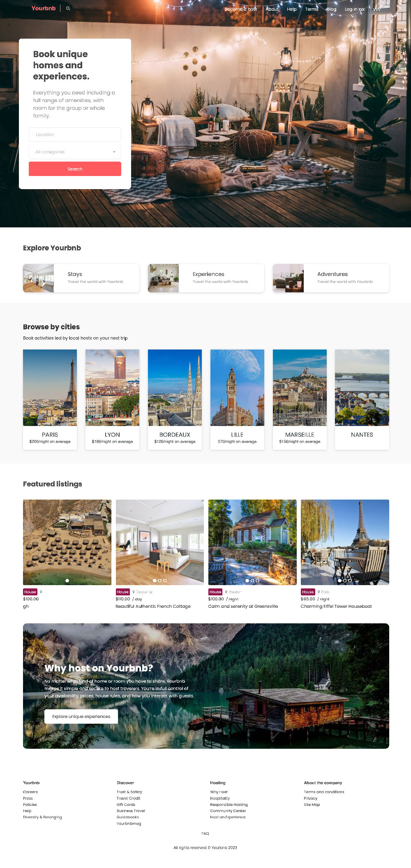This screenshot has height=868, width=411.
Task: Click the dropdown arrow in categories selector
Action: (114, 152)
